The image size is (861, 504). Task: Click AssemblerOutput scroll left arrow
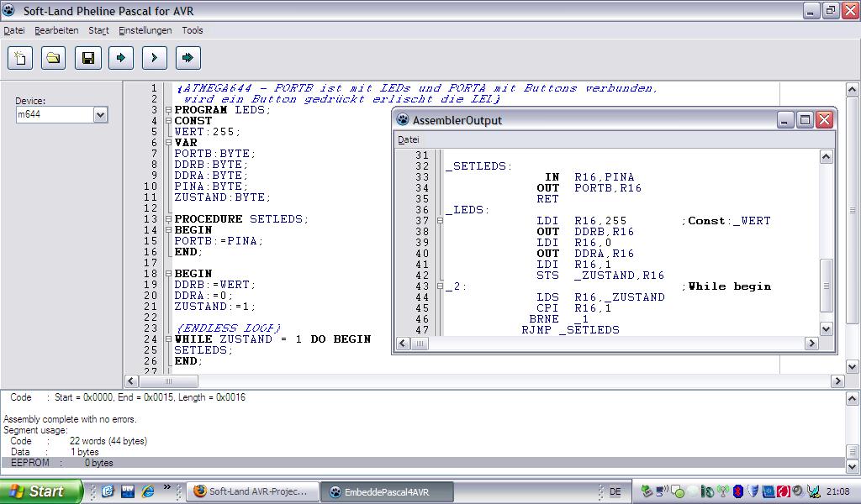point(403,344)
